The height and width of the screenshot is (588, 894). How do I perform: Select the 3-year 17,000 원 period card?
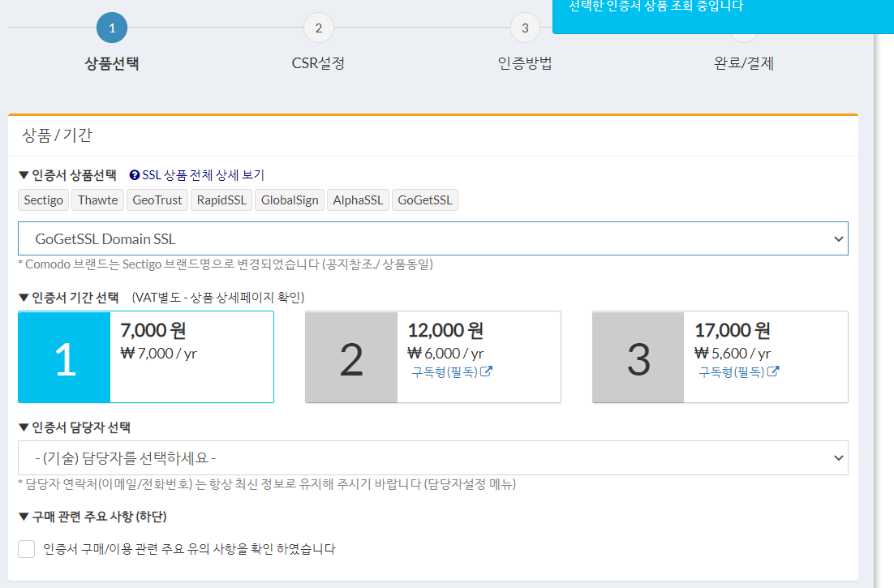[x=720, y=357]
